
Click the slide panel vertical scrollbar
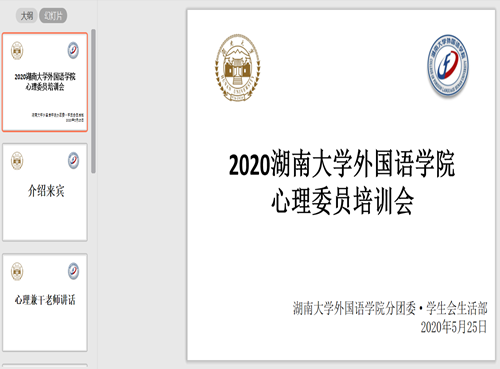[94, 101]
